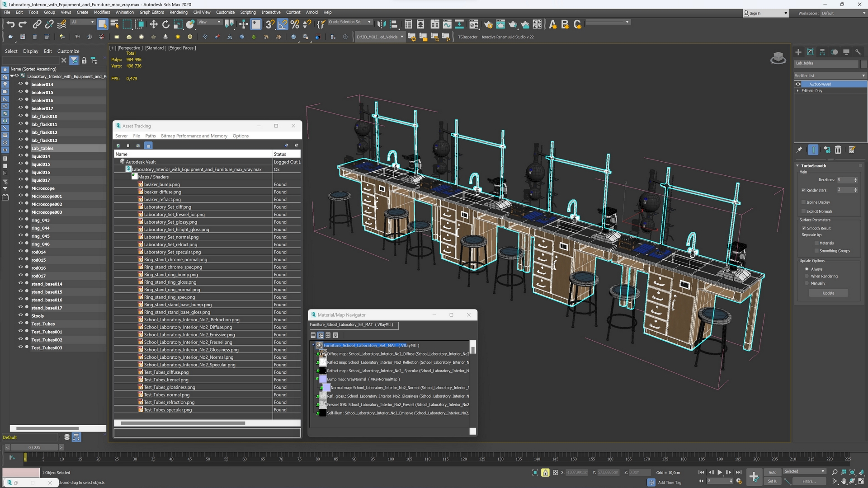
Task: Open the Hierarchy panel icon
Action: click(822, 52)
